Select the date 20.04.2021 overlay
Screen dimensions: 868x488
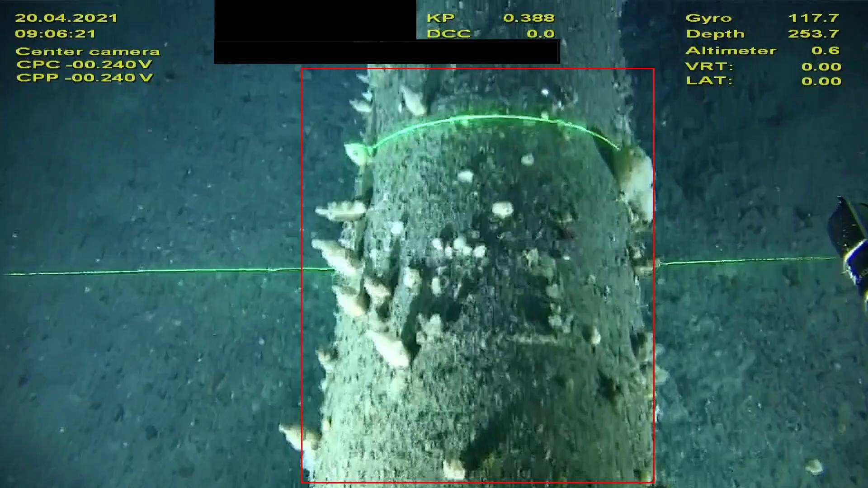tap(65, 18)
